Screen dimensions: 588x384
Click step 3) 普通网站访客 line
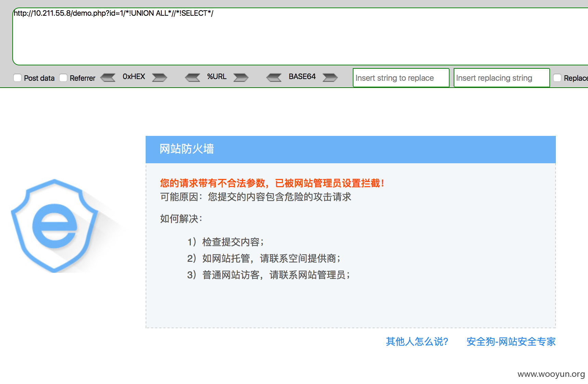[x=269, y=275]
